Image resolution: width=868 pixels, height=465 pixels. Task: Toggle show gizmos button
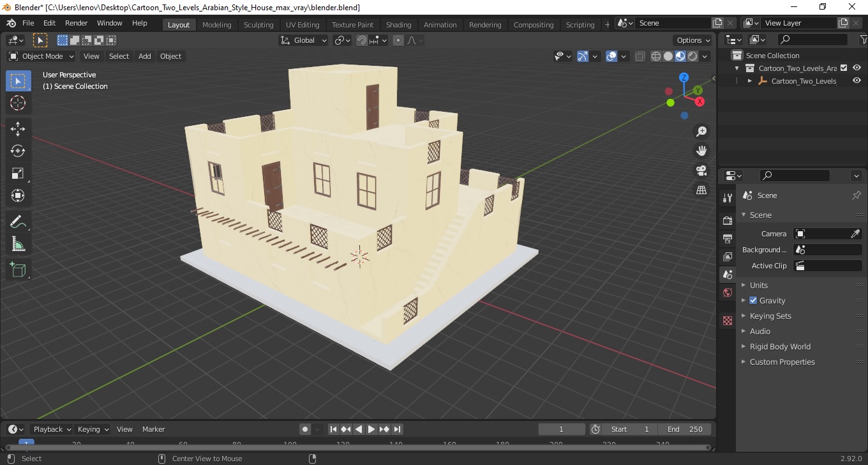point(583,56)
